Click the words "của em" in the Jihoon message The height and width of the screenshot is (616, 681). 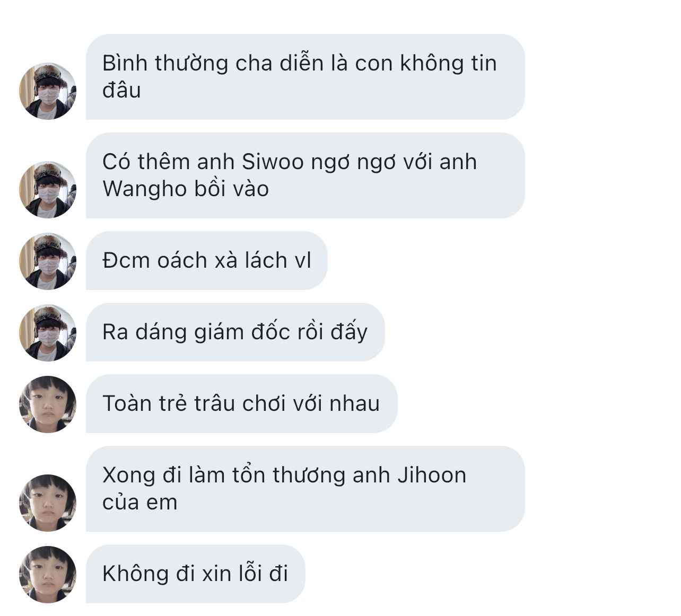[139, 503]
